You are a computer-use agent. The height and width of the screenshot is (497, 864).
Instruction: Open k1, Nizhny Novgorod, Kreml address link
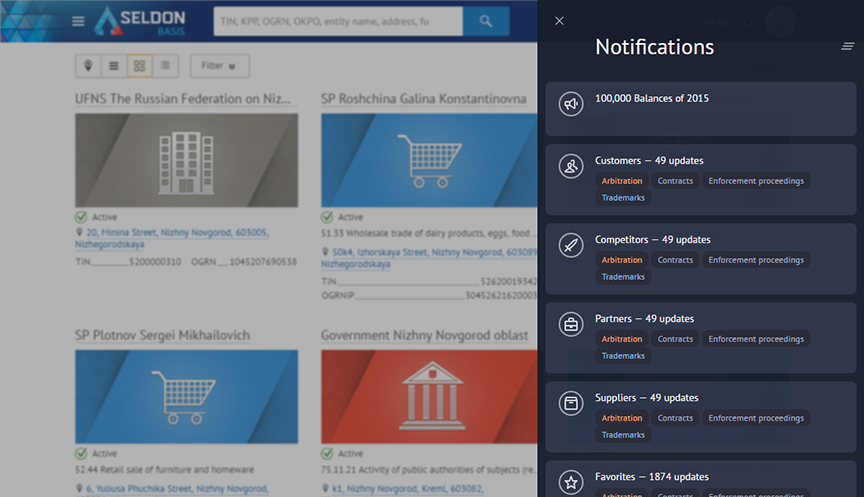point(408,489)
